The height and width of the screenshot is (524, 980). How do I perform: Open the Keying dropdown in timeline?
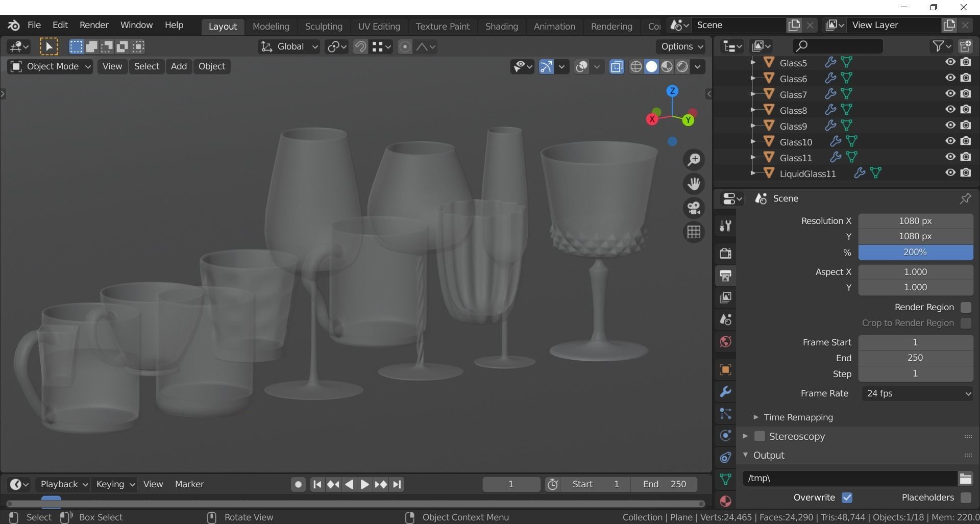coord(115,484)
